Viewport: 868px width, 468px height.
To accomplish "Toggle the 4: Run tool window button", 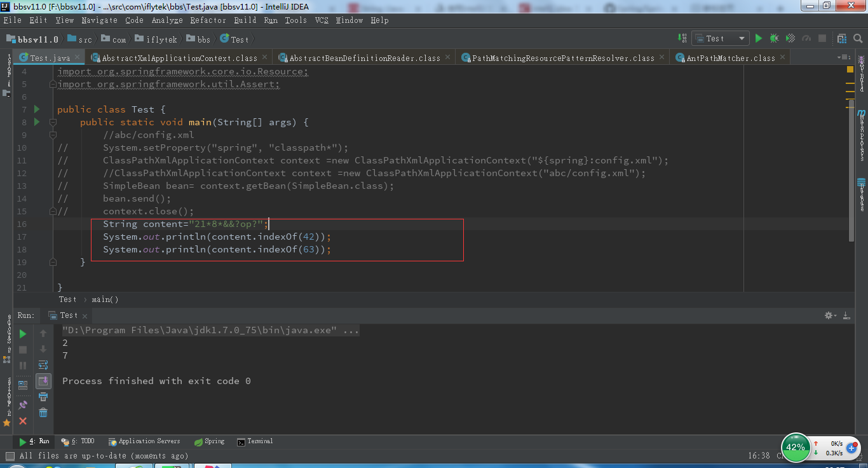I will (33, 441).
